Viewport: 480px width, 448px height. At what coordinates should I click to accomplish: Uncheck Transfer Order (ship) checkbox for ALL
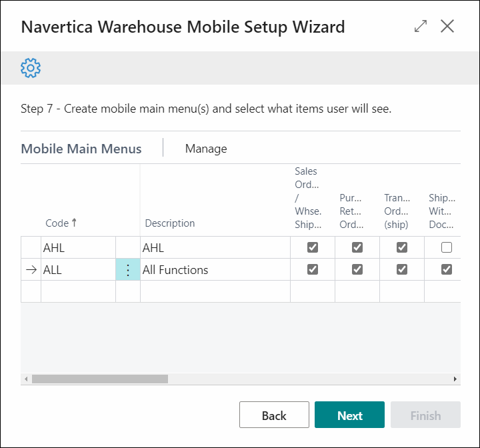tap(402, 269)
